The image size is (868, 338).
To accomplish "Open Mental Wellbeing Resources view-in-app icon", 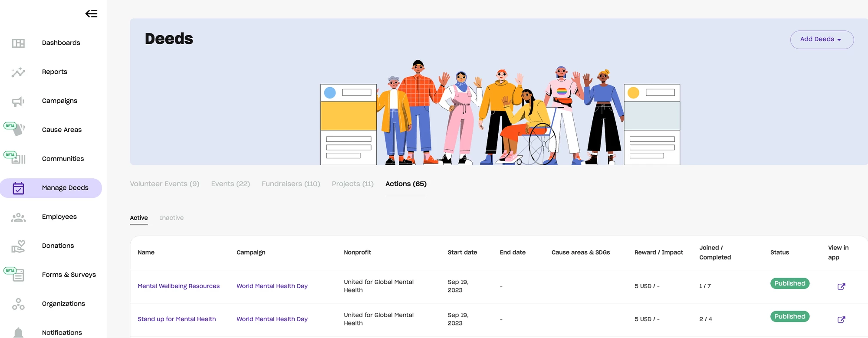I will coord(841,286).
